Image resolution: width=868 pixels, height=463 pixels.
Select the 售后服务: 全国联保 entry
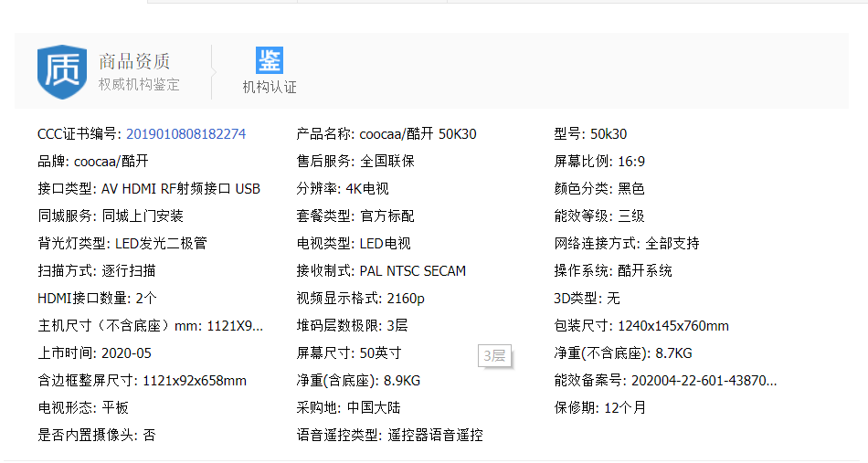pyautogui.click(x=355, y=162)
